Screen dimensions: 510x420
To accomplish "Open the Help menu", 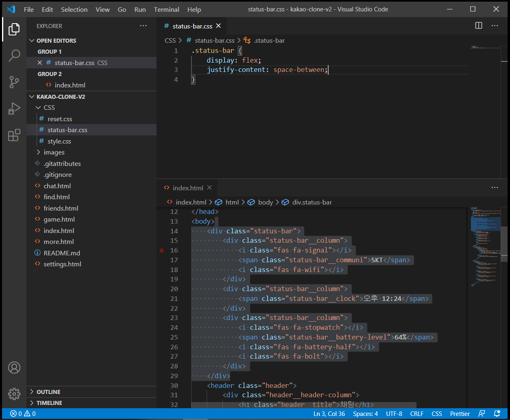I will (194, 9).
